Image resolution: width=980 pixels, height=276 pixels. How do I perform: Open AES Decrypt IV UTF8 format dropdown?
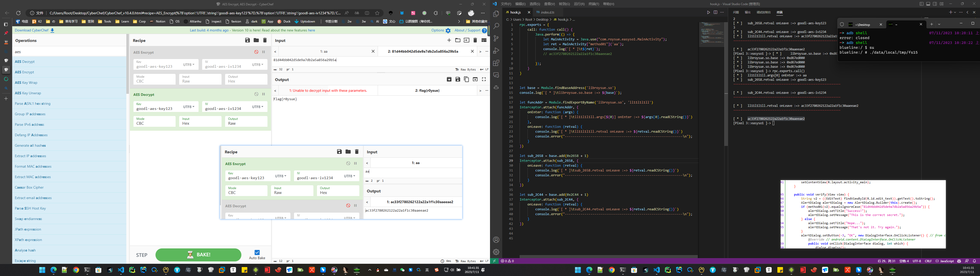tap(258, 107)
